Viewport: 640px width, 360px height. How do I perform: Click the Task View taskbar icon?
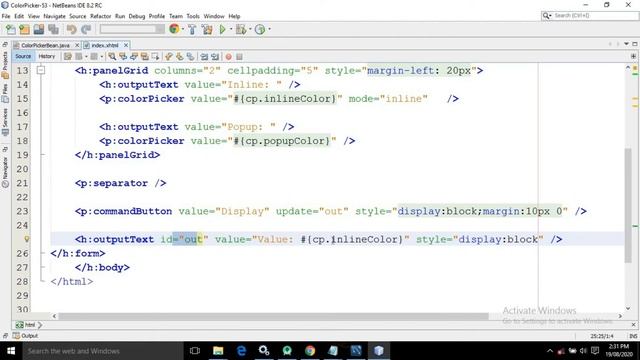pos(195,351)
